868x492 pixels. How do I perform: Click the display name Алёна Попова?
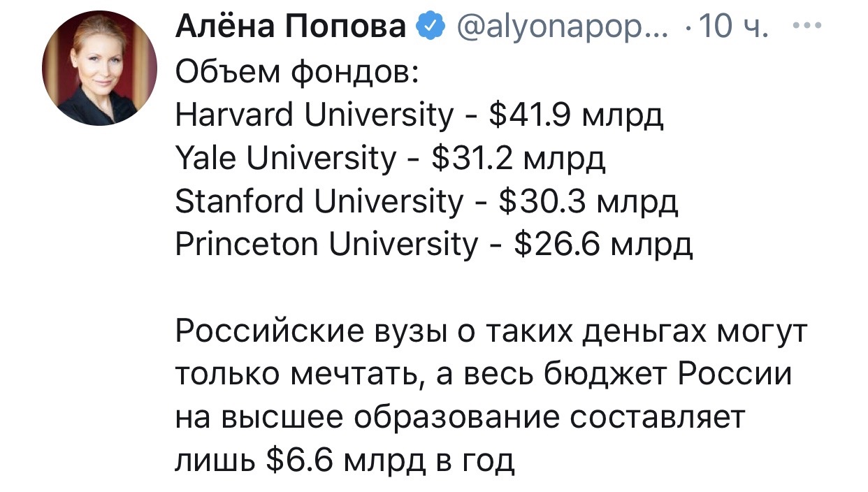point(289,28)
